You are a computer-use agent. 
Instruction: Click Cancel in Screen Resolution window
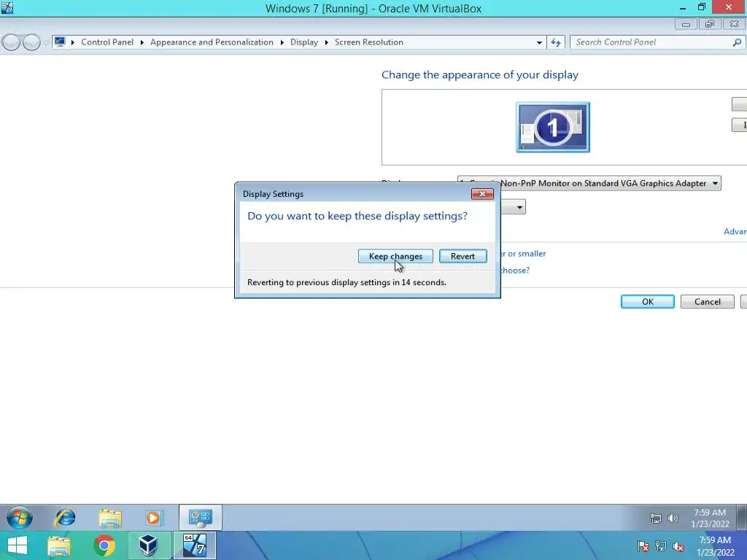(x=707, y=301)
